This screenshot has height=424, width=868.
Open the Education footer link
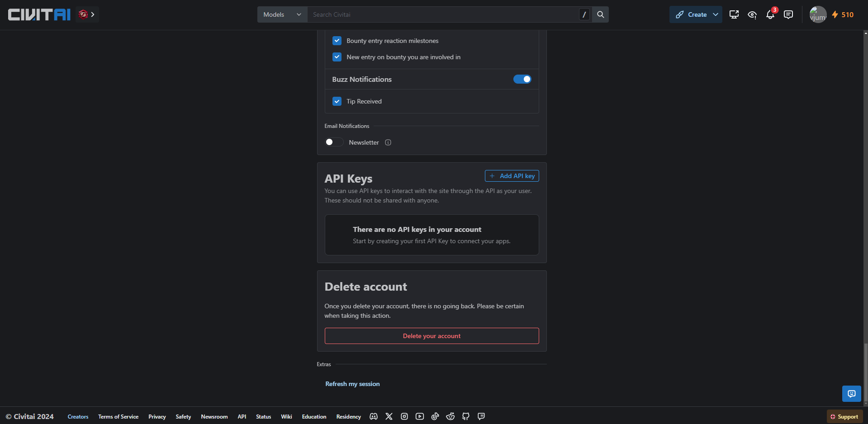(314, 417)
